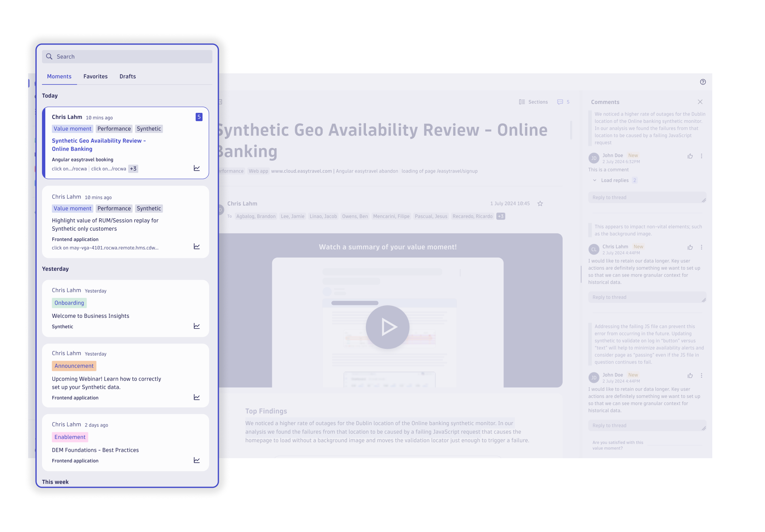Expand the +3 badge next to click on.../rocwa
Viewport: 765px width, 532px height.
coord(133,169)
